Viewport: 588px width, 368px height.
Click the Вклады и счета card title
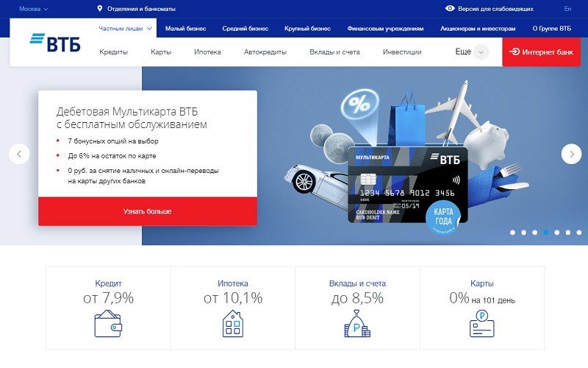(x=357, y=283)
